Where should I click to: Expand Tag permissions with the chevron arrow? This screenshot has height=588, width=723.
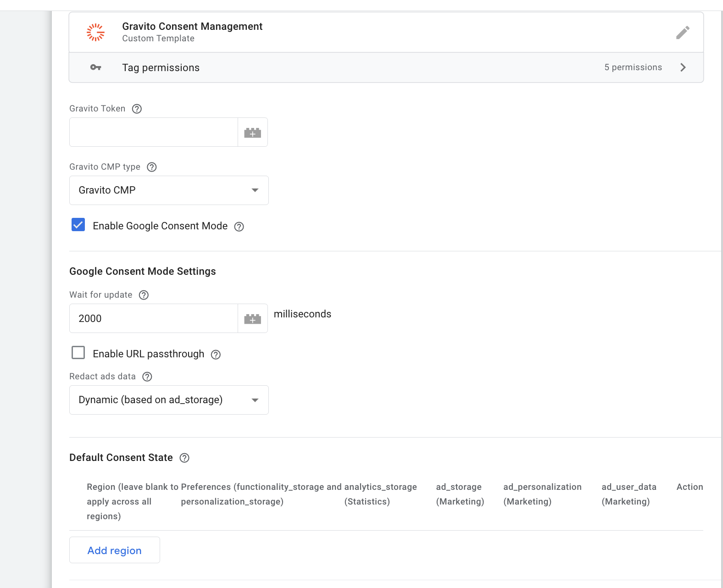click(683, 67)
